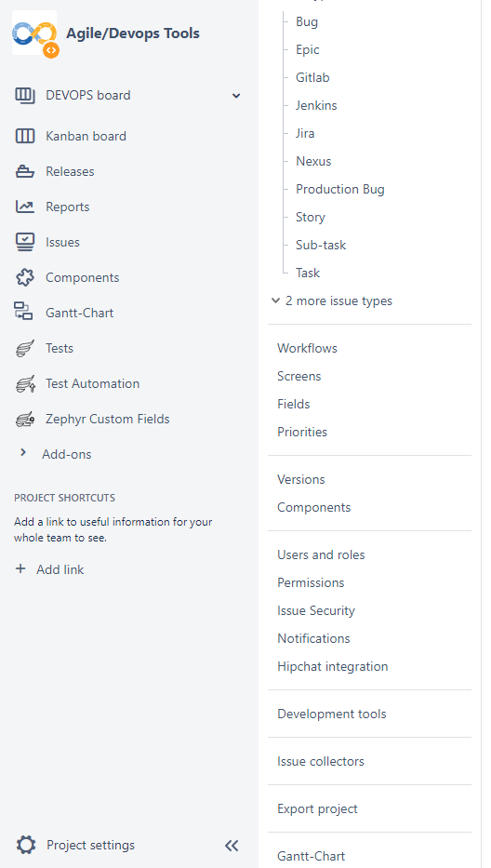Click the Components puzzle piece icon
This screenshot has height=868, width=491.
[25, 278]
